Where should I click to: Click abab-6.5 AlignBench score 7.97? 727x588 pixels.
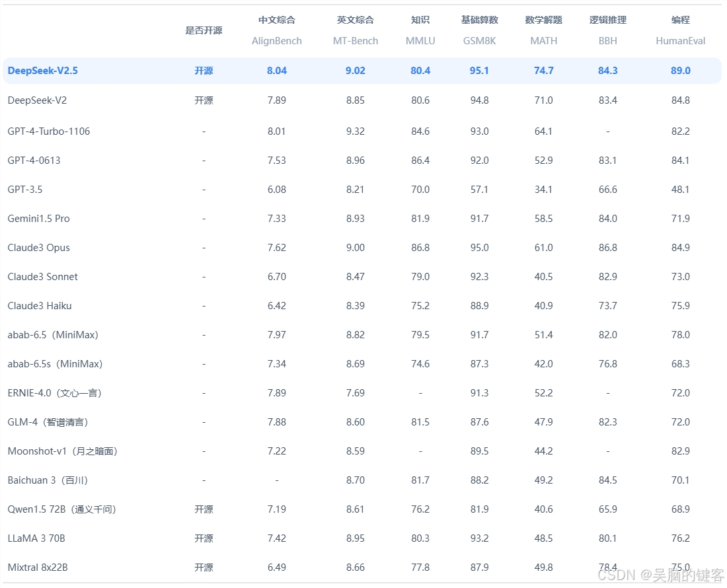(277, 335)
